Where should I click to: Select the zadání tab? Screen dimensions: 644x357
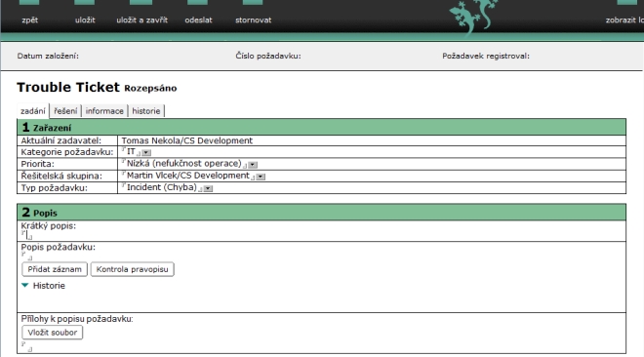point(33,111)
